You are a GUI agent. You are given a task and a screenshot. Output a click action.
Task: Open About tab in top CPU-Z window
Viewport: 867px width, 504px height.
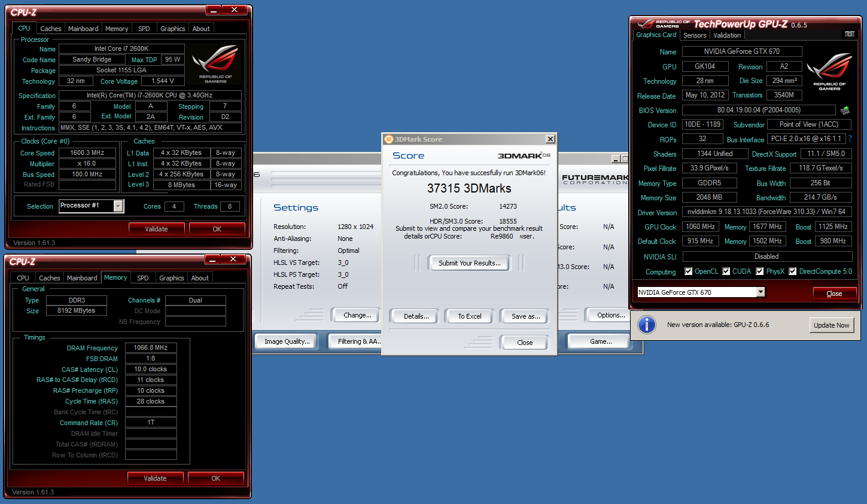[x=201, y=29]
